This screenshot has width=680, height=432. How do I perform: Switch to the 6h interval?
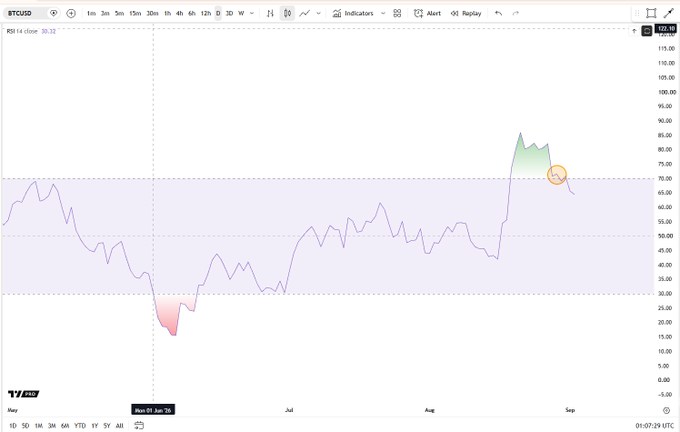192,13
